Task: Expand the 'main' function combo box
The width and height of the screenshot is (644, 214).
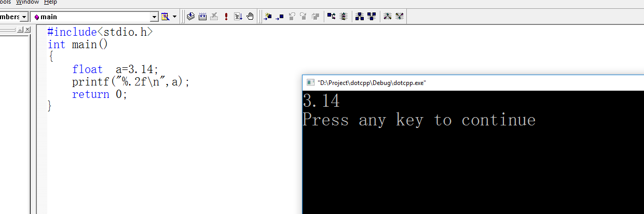Action: click(154, 17)
